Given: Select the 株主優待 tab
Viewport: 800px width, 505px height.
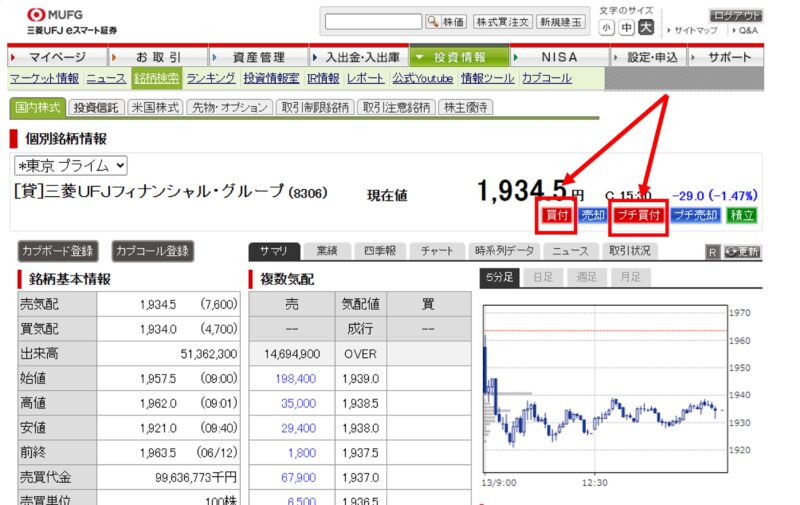Looking at the screenshot, I should click(465, 108).
